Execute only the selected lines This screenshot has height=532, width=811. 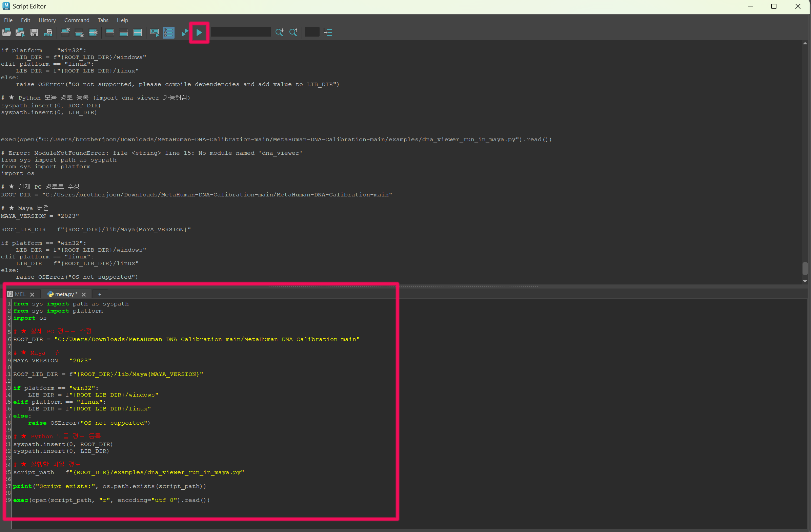click(184, 33)
